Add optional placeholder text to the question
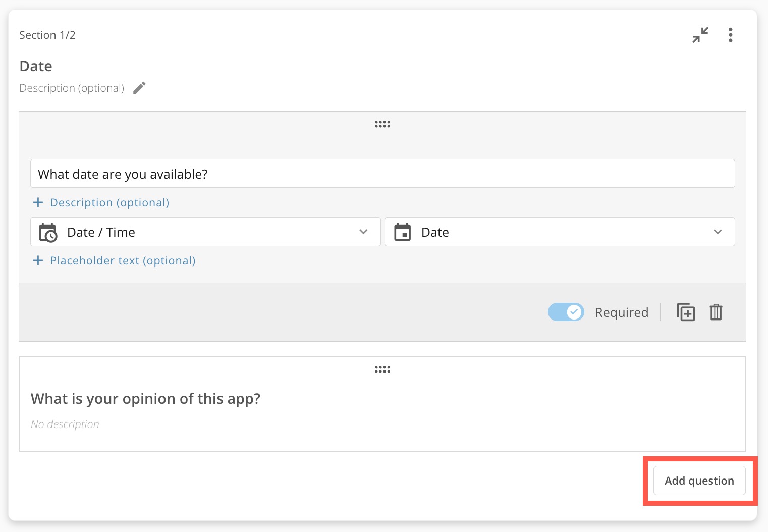The height and width of the screenshot is (532, 768). [122, 261]
